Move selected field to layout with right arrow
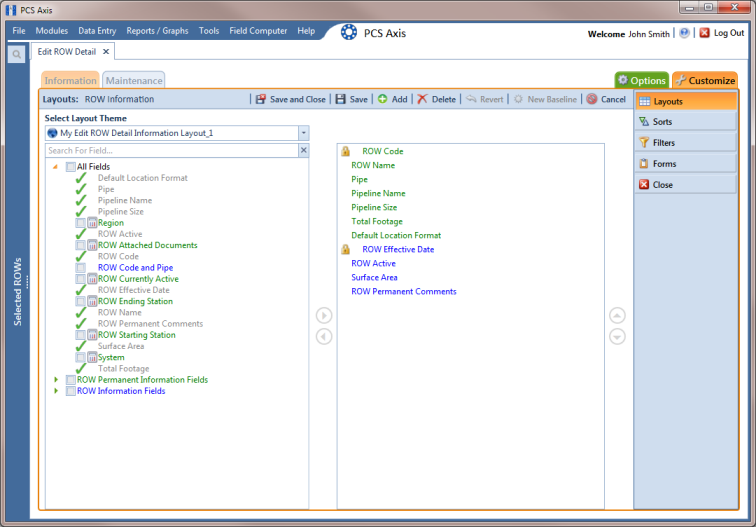The height and width of the screenshot is (527, 756). click(324, 315)
